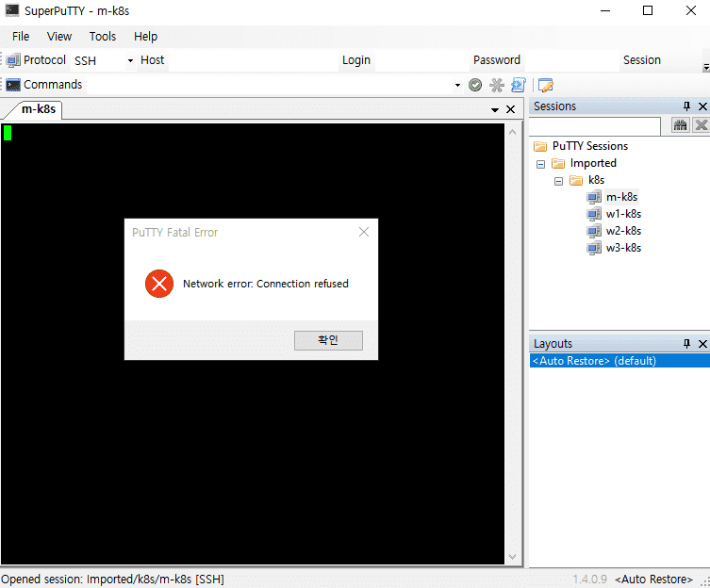Click the Layouts panel title

(x=553, y=344)
